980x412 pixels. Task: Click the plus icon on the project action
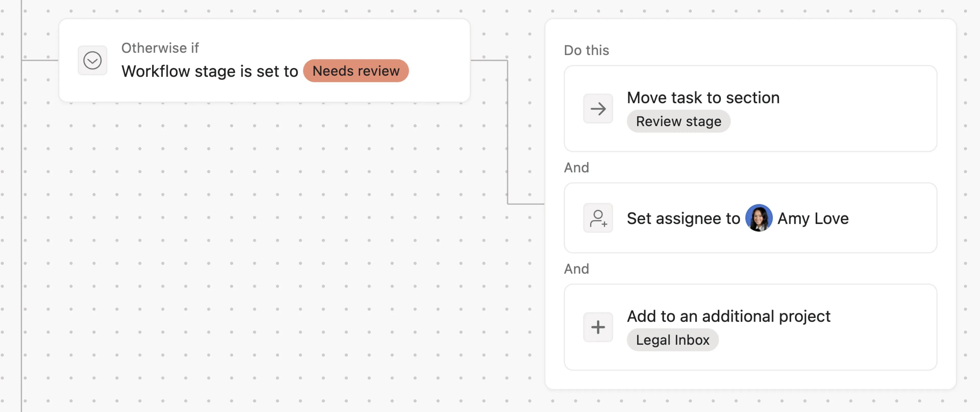(598, 326)
